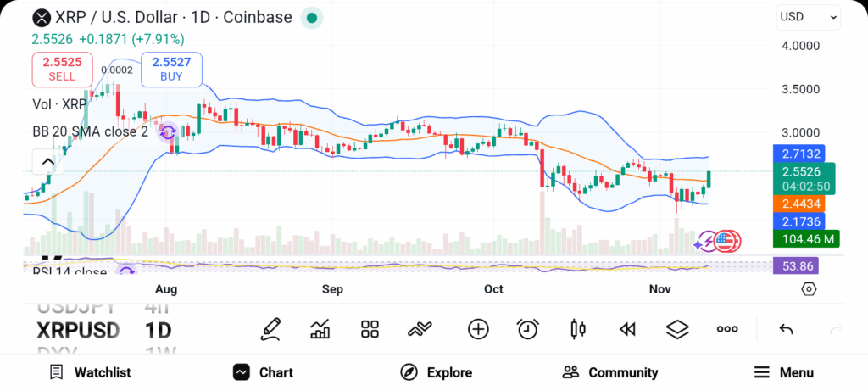Image resolution: width=868 pixels, height=391 pixels.
Task: Start bar replay with rewind icon
Action: pyautogui.click(x=627, y=329)
